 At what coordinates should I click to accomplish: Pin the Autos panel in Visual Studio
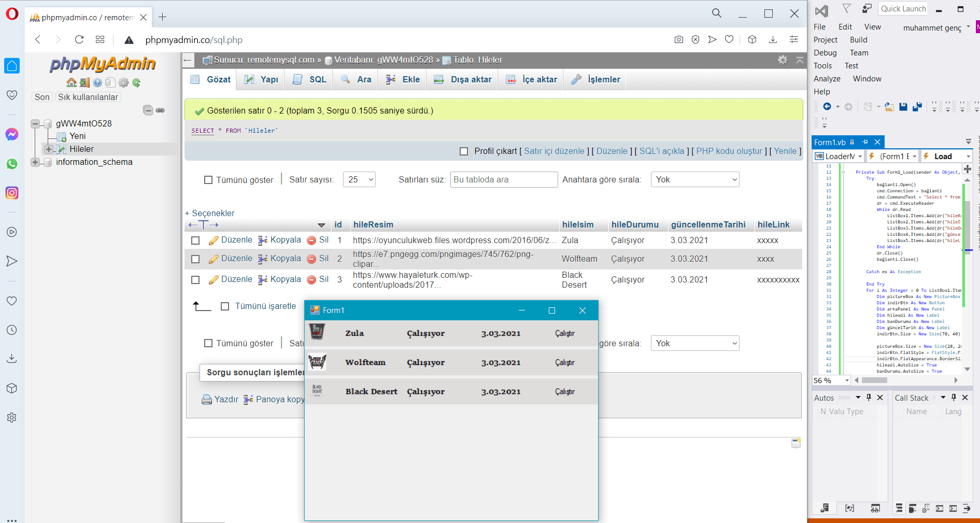click(869, 398)
